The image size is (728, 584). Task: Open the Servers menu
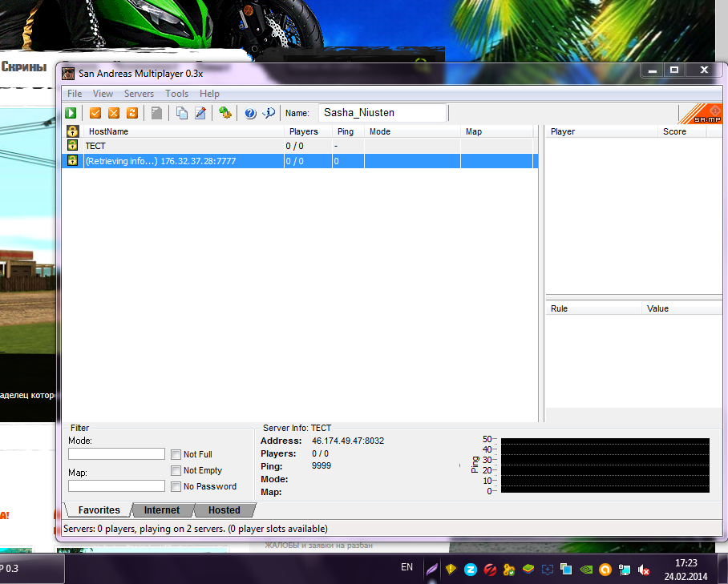pos(139,94)
